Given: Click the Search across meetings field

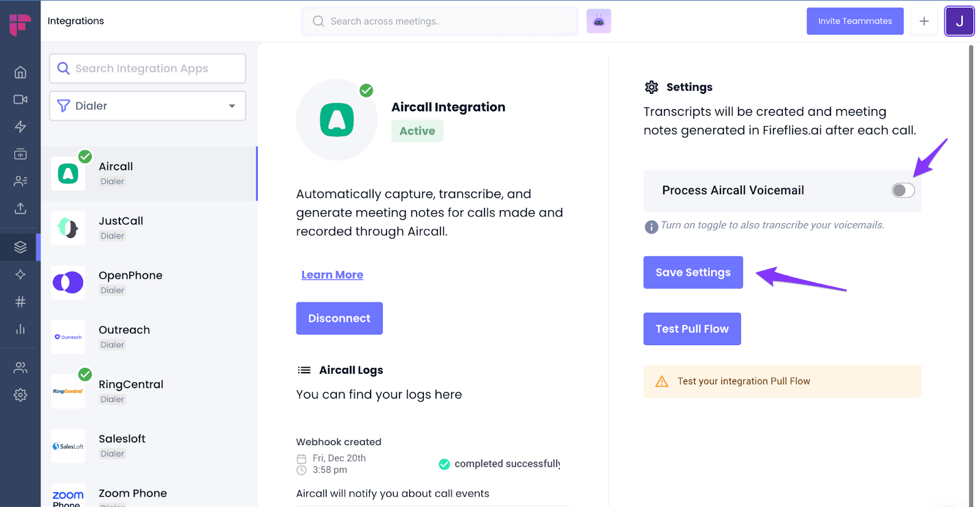Looking at the screenshot, I should (440, 21).
